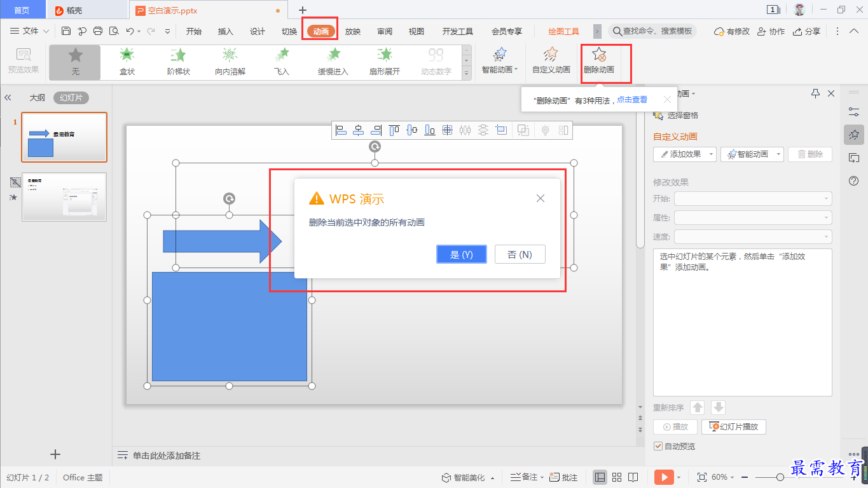The image size is (868, 488).
Task: Select the 缓慢进入 animation effect
Action: (333, 62)
